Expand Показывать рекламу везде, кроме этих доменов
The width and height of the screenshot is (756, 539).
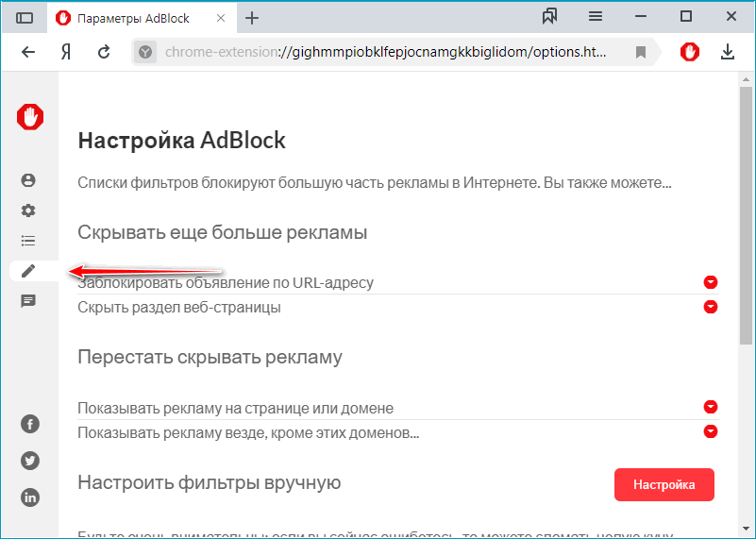tap(710, 431)
